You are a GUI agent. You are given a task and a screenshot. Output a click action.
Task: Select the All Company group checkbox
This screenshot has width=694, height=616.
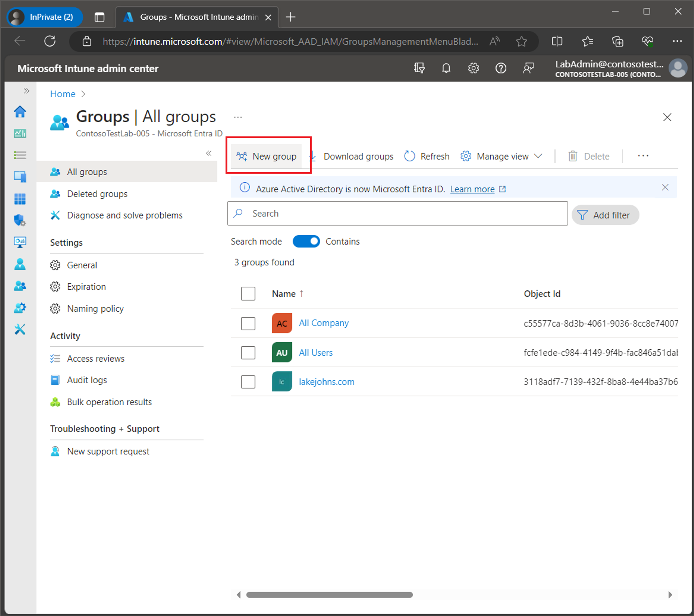click(x=248, y=323)
